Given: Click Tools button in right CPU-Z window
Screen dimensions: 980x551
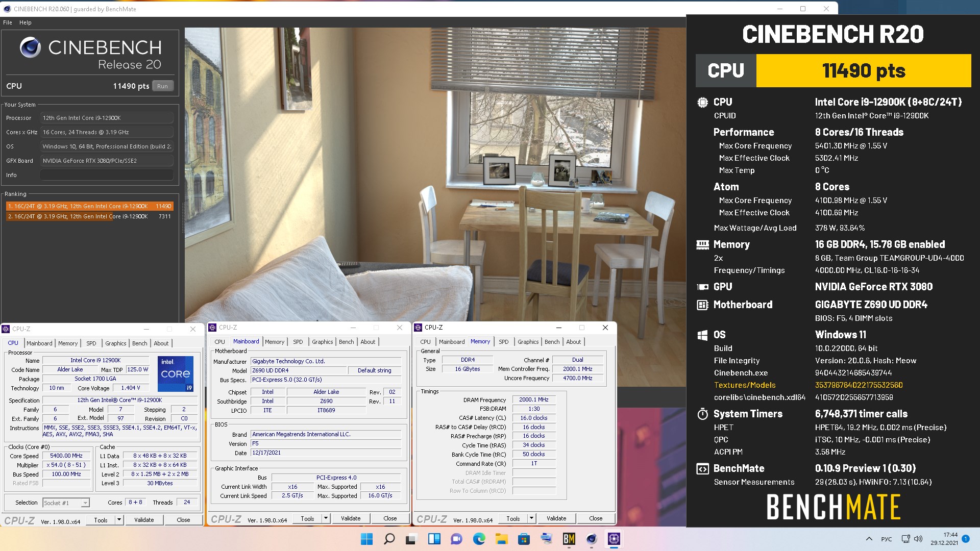Looking at the screenshot, I should pyautogui.click(x=513, y=518).
